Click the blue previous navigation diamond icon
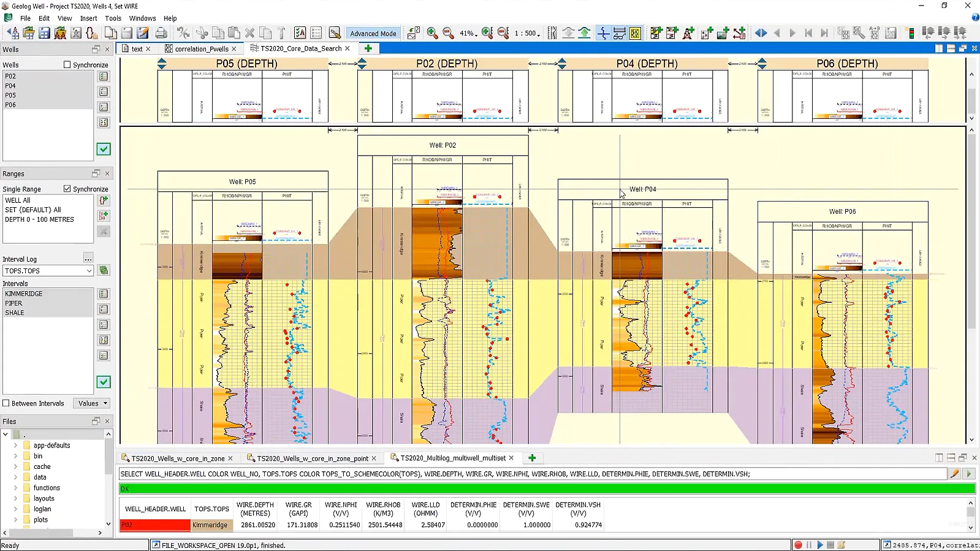 click(x=761, y=33)
